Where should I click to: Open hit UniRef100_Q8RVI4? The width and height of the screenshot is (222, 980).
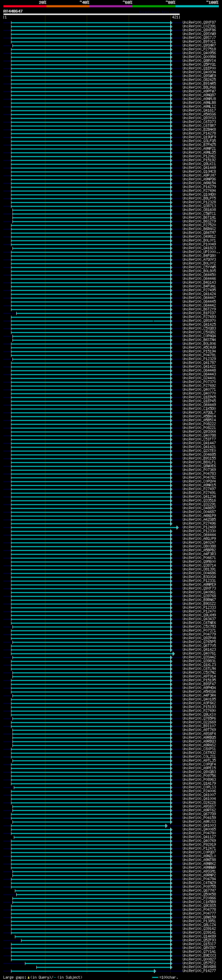point(199,60)
